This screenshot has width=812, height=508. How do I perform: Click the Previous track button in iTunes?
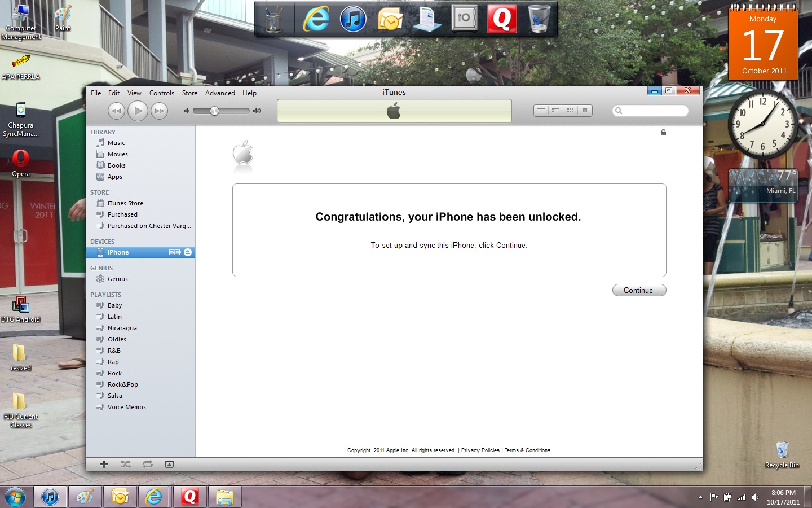(116, 111)
